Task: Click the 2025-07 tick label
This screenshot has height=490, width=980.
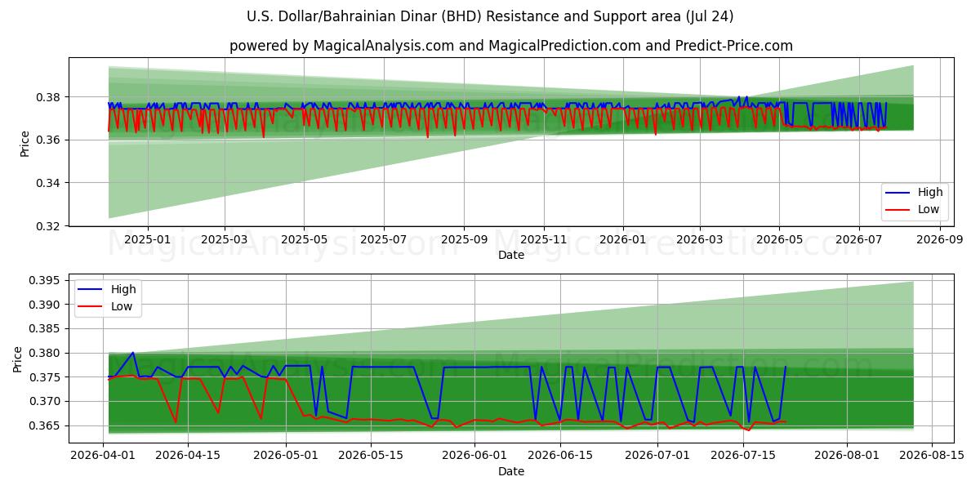Action: [384, 239]
